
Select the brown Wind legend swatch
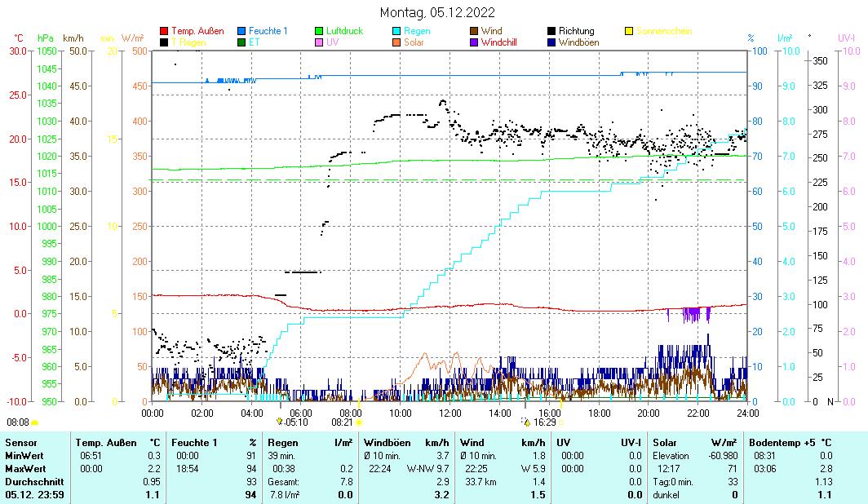[x=474, y=31]
